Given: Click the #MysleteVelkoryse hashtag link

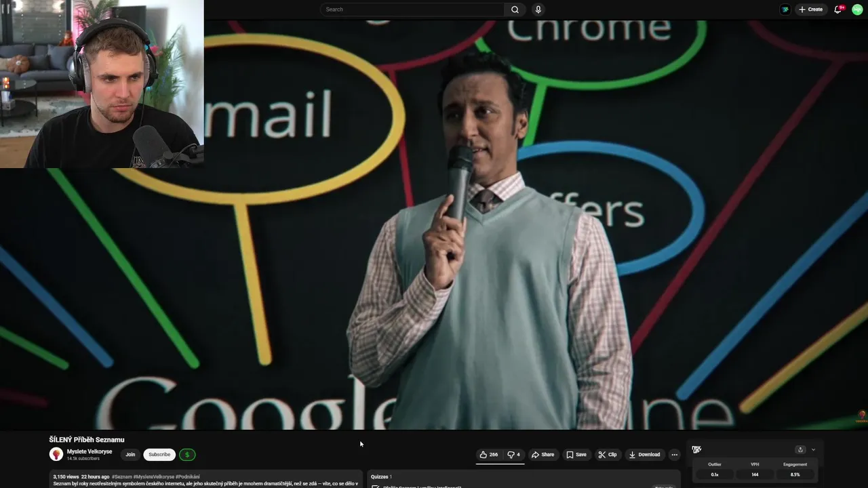Looking at the screenshot, I should tap(153, 476).
